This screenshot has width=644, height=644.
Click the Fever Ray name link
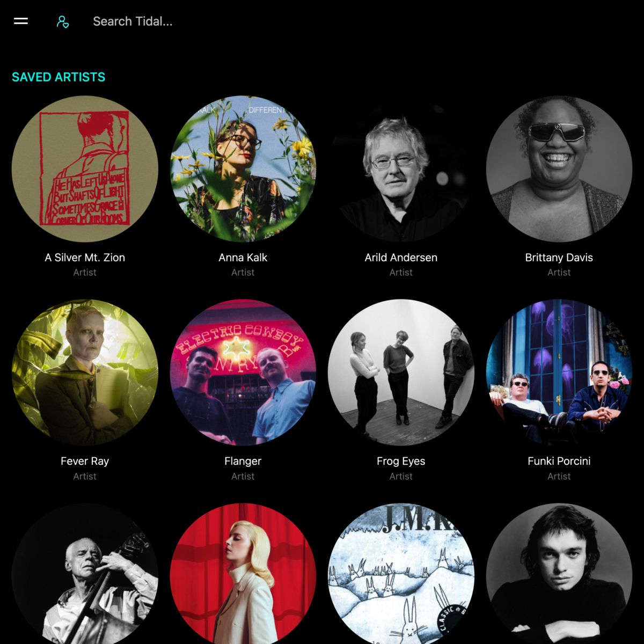pos(85,461)
